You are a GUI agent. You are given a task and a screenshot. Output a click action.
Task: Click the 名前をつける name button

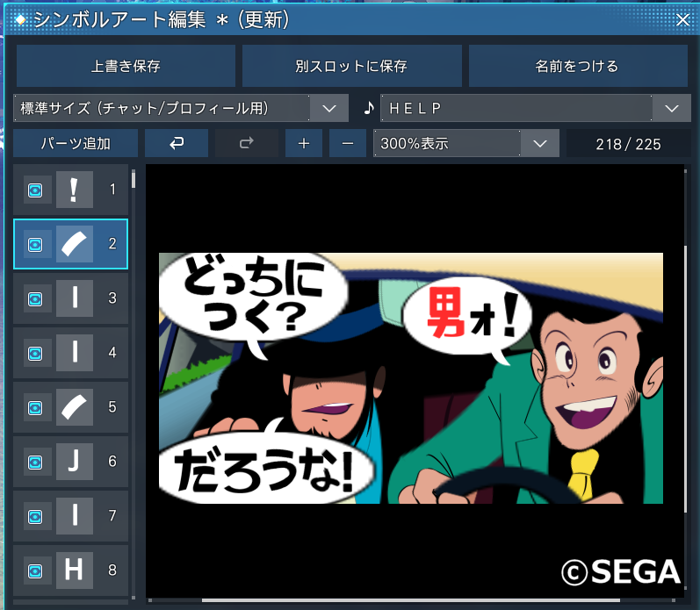coord(578,66)
